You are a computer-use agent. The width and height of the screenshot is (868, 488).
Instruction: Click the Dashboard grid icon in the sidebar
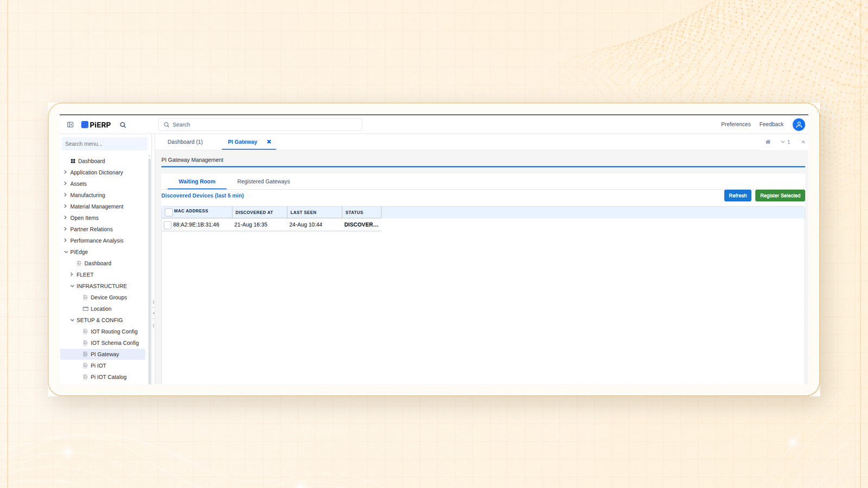73,161
